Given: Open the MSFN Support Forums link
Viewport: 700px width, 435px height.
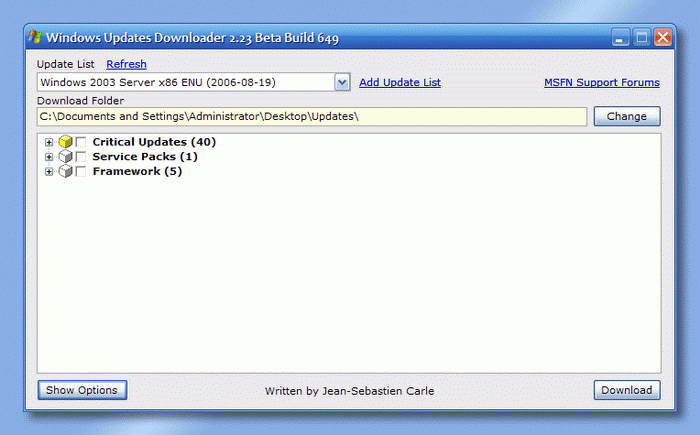Looking at the screenshot, I should point(602,82).
